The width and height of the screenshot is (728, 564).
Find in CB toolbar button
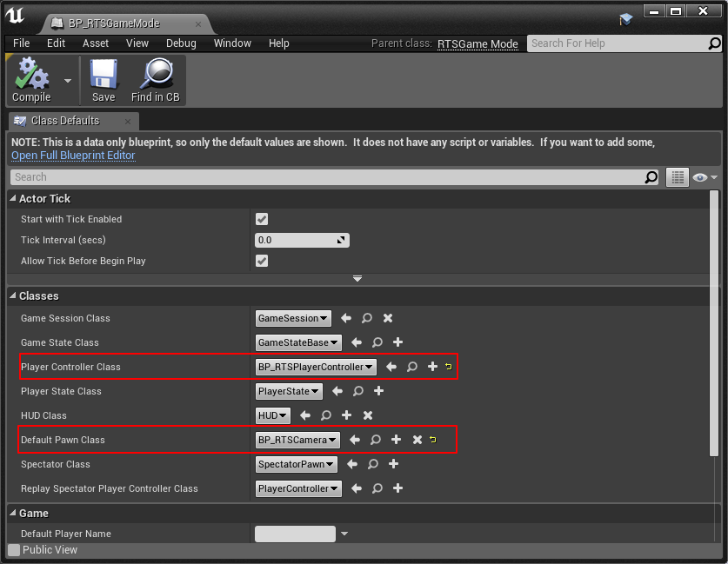(156, 80)
